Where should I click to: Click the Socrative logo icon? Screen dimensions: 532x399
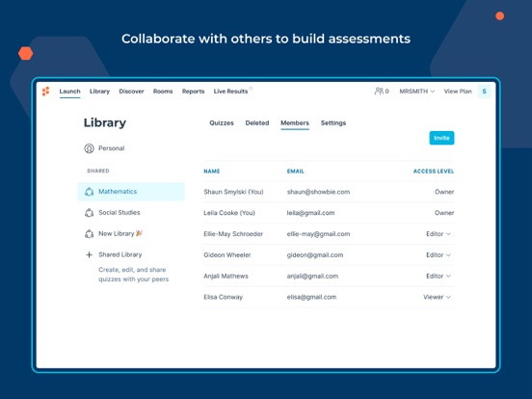pyautogui.click(x=46, y=92)
